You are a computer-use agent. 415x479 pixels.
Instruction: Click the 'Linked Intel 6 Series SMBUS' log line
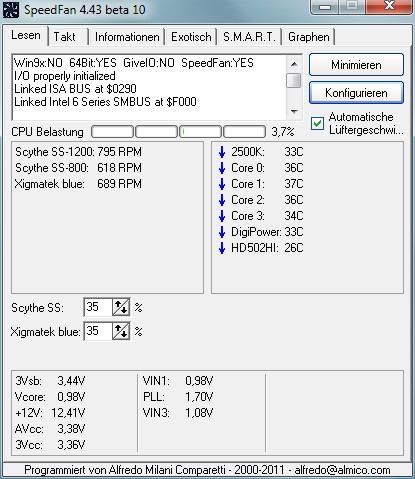[x=105, y=102]
